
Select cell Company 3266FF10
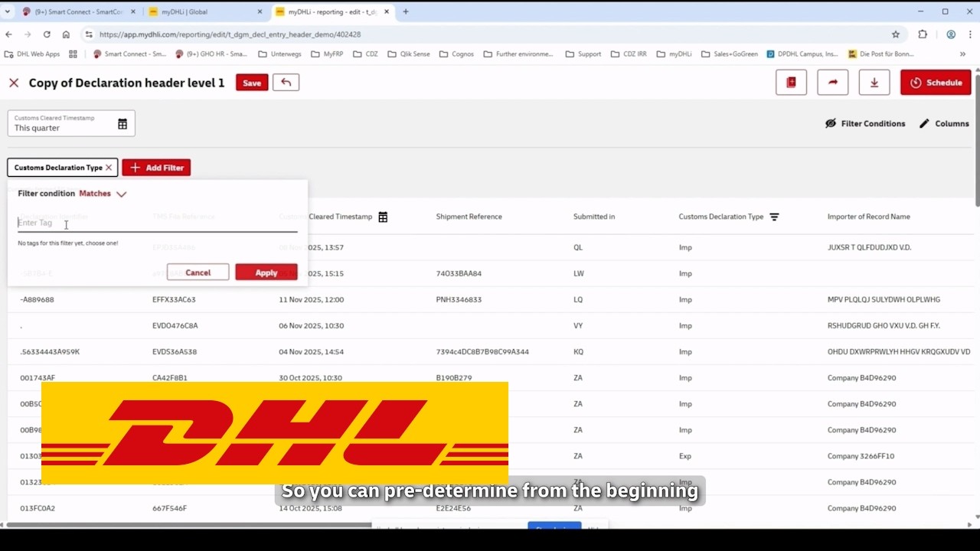(861, 456)
